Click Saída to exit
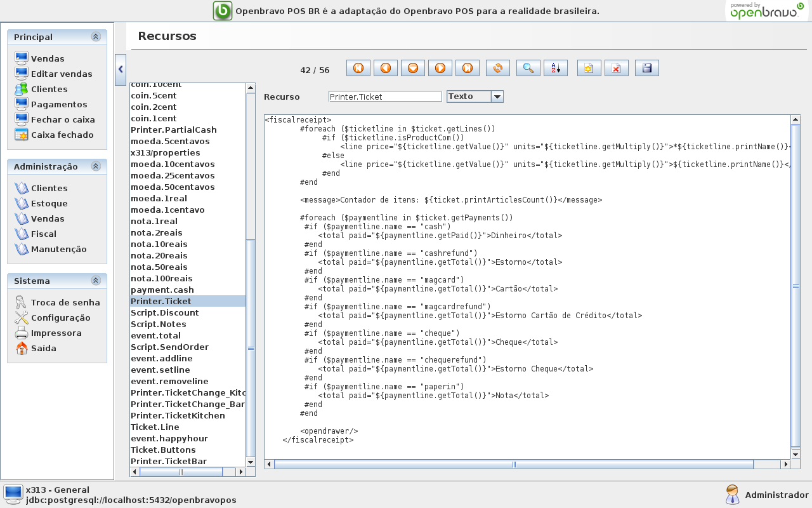This screenshot has height=508, width=812. (x=35, y=348)
